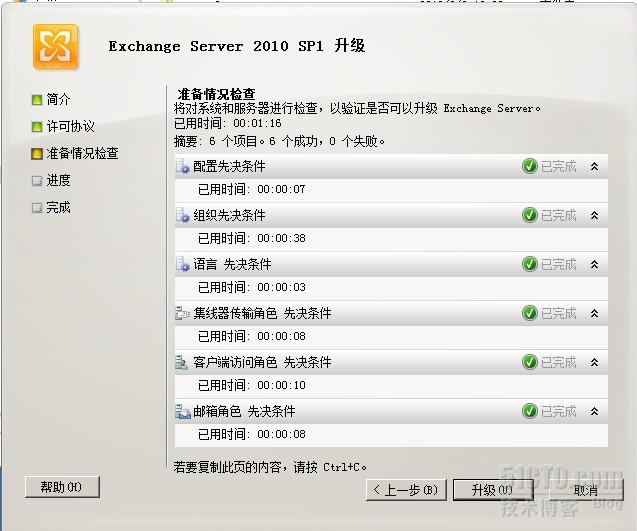The image size is (637, 531).
Task: Click 已完成 status of 配置先决条件
Action: click(559, 166)
